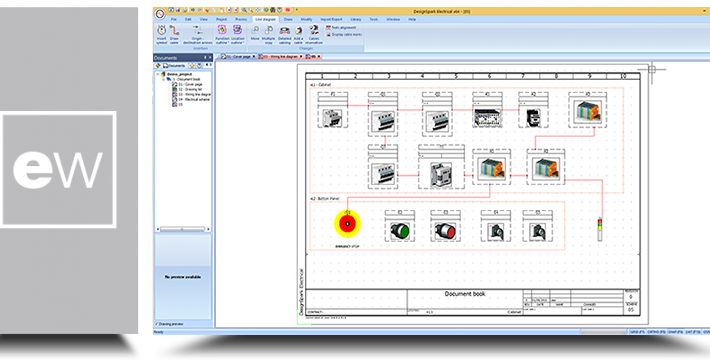Run the Cables renumbering tool
The height and width of the screenshot is (361, 710).
point(314,34)
